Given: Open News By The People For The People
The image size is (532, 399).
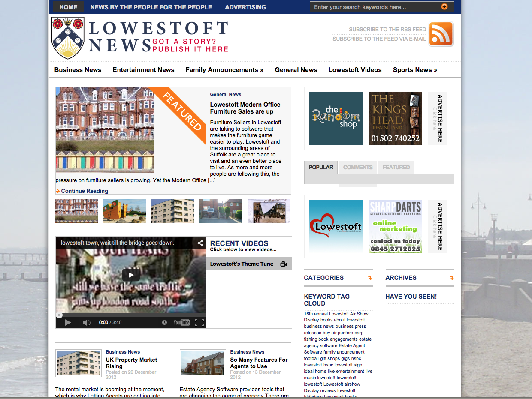Looking at the screenshot, I should (x=151, y=7).
